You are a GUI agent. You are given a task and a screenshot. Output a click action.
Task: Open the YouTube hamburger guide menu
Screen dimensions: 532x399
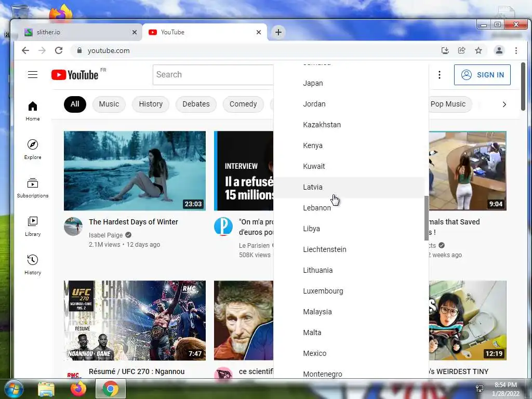[33, 75]
